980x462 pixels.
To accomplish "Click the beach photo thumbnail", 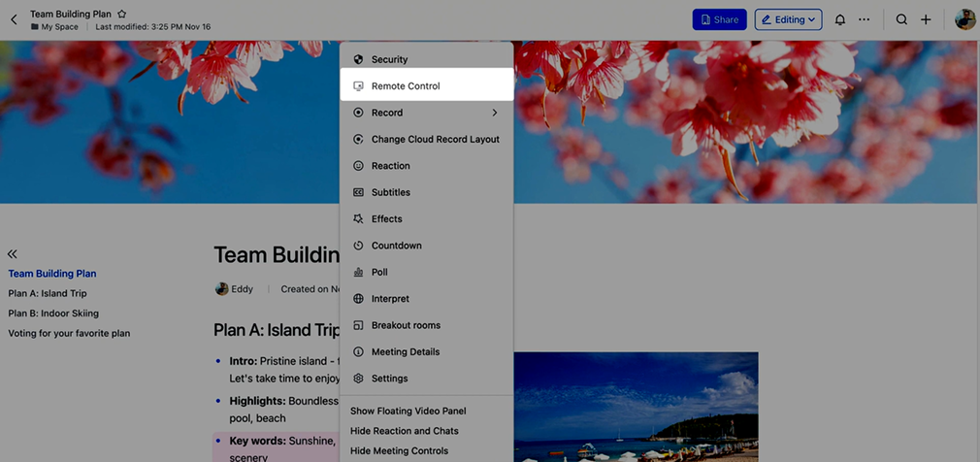I will [636, 407].
